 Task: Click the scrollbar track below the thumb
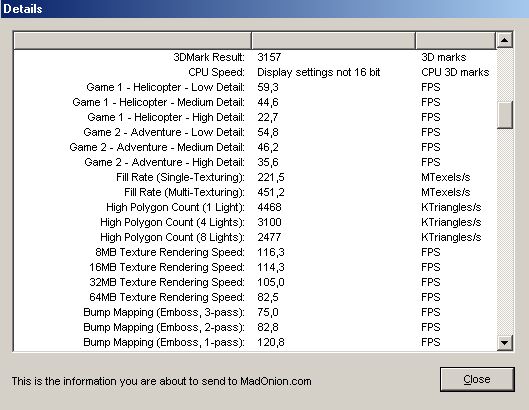tap(505, 231)
